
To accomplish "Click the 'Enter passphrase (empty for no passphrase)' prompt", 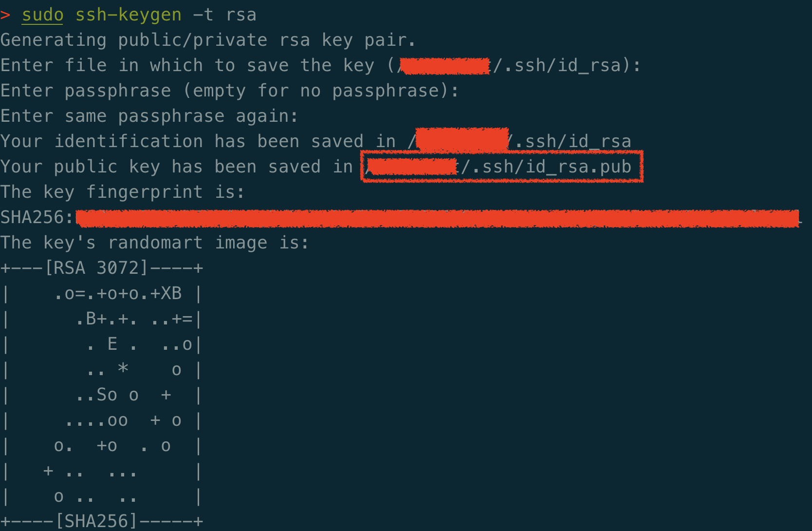I will click(229, 91).
